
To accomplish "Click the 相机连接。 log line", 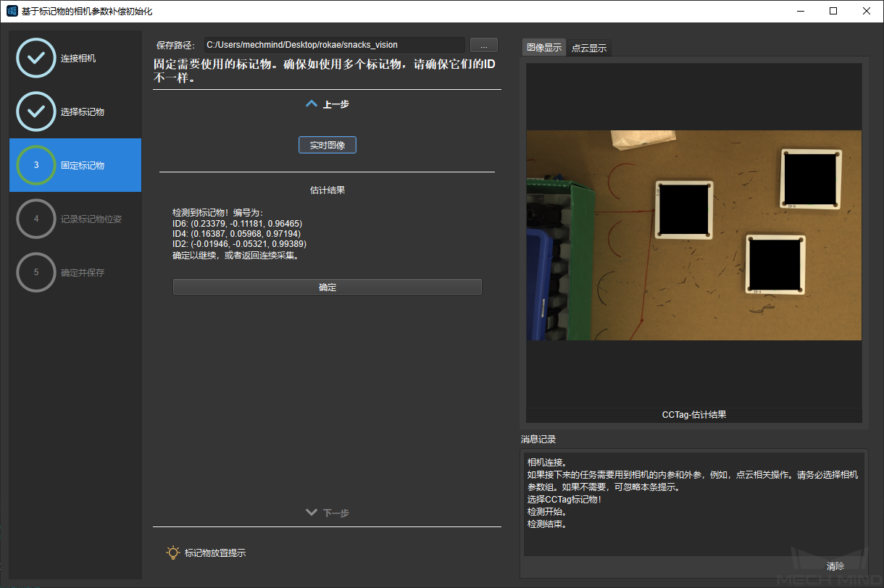I will [547, 462].
